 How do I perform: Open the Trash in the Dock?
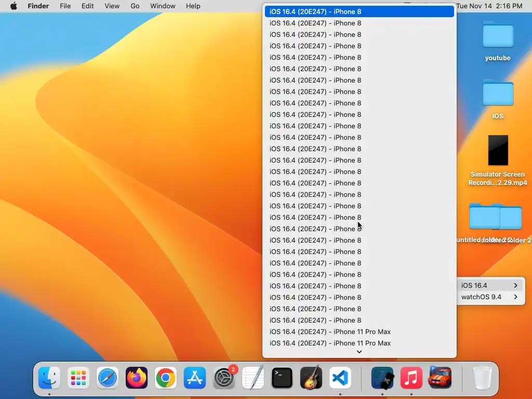point(483,378)
